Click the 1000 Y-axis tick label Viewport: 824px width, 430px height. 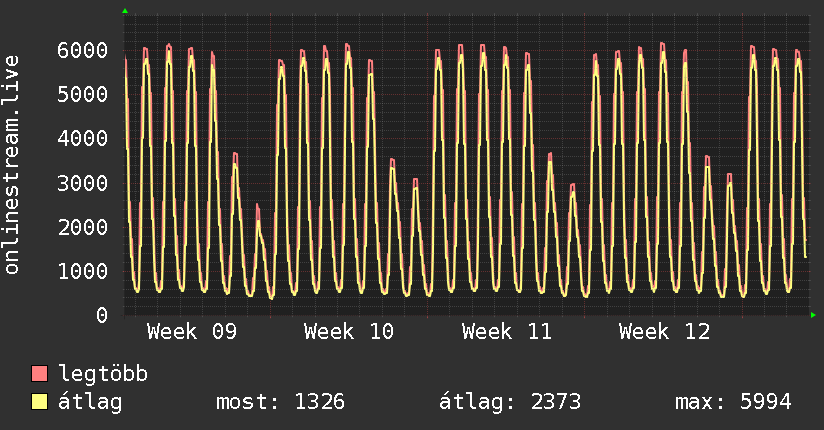coord(81,271)
